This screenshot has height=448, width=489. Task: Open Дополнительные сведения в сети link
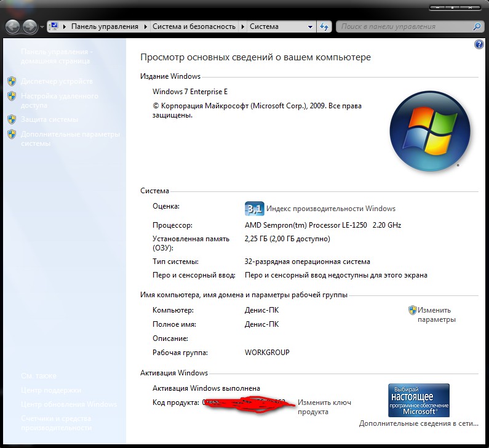(x=418, y=423)
